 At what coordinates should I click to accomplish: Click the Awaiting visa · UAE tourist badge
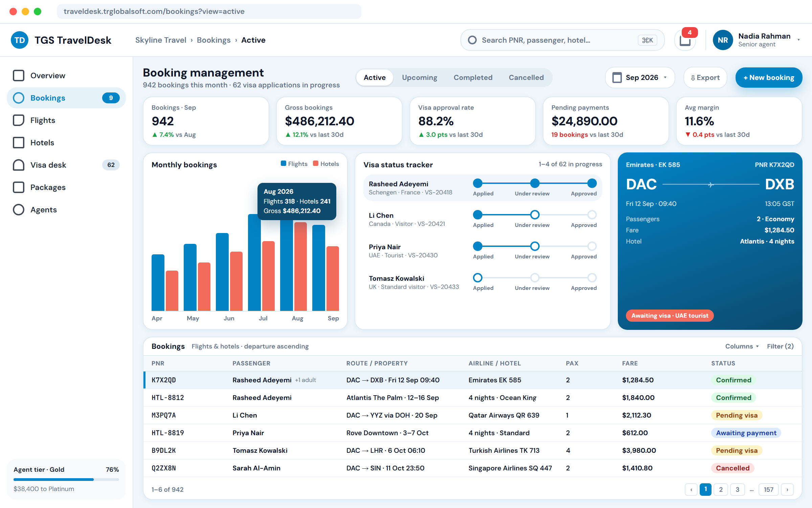tap(670, 315)
